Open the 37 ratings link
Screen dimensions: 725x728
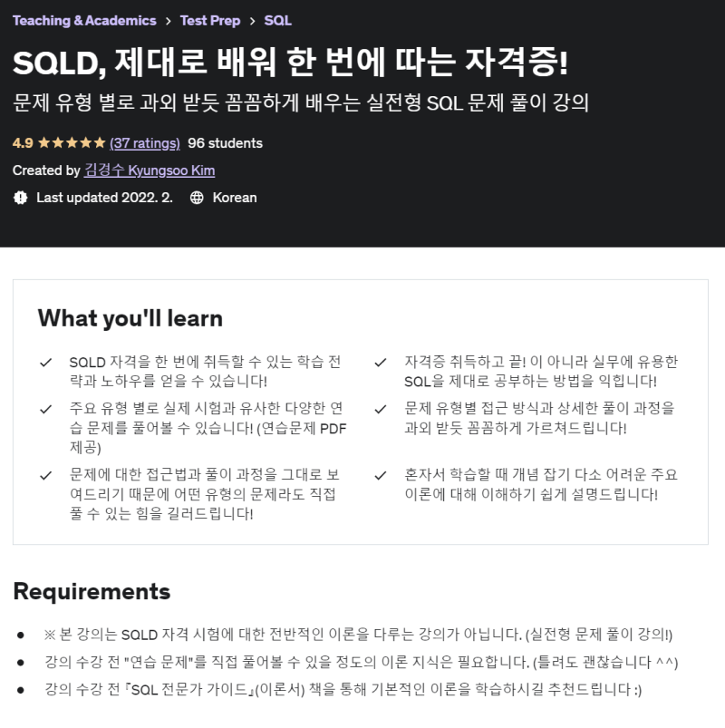coord(145,143)
